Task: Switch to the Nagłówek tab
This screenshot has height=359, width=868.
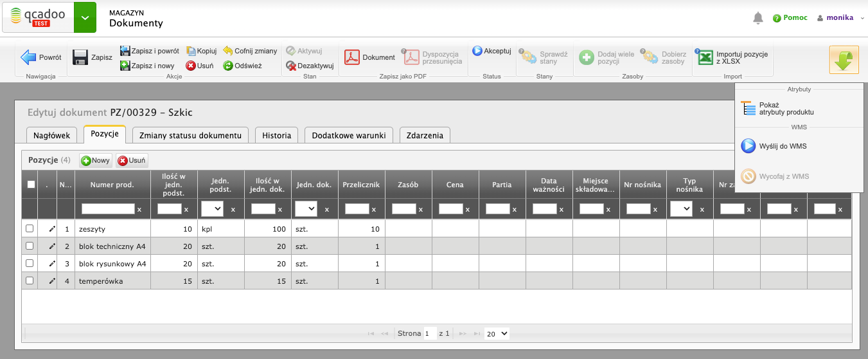Action: click(53, 135)
